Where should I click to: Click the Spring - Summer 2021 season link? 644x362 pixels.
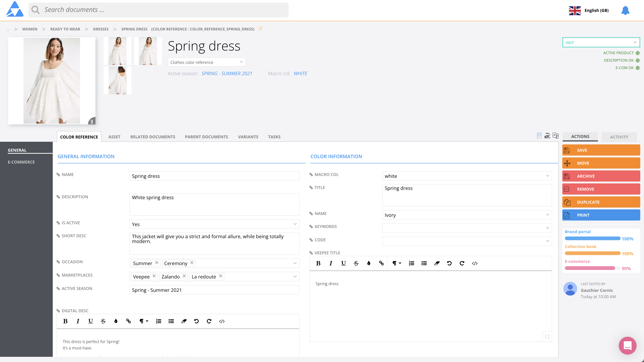coord(227,74)
